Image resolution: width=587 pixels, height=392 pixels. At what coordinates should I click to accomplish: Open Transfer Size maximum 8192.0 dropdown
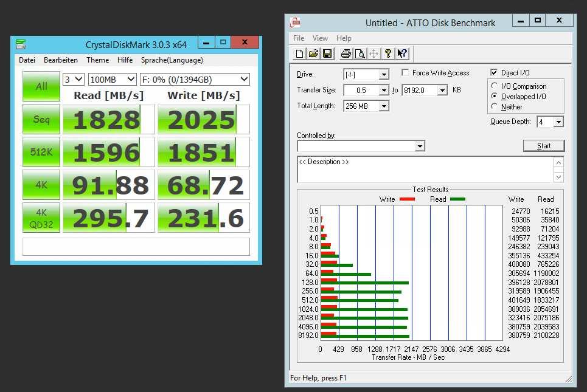coord(442,91)
